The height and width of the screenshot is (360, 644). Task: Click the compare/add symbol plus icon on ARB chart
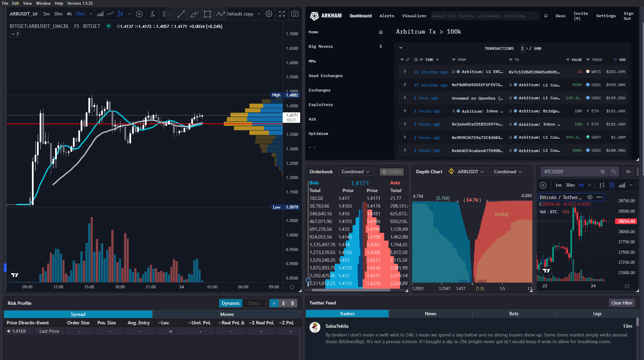click(139, 14)
